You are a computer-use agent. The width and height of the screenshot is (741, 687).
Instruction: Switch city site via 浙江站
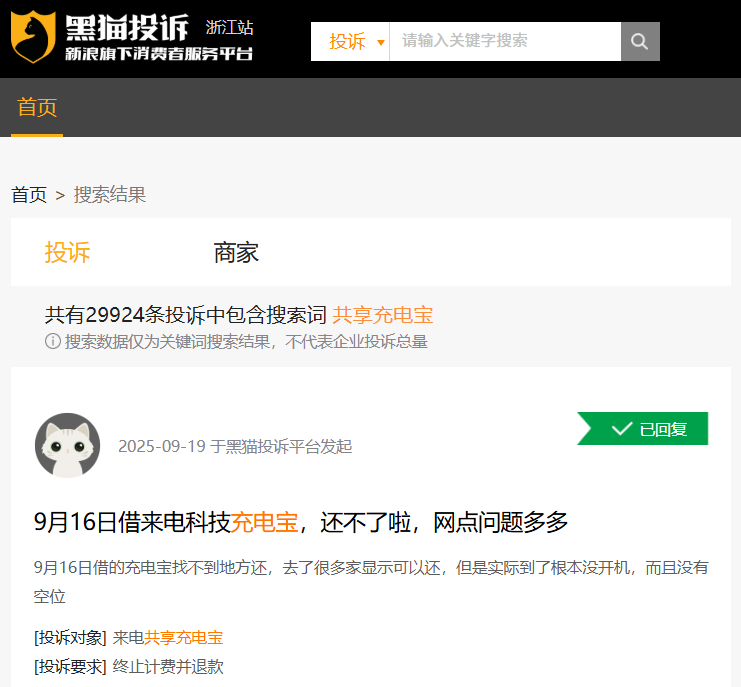[x=229, y=27]
